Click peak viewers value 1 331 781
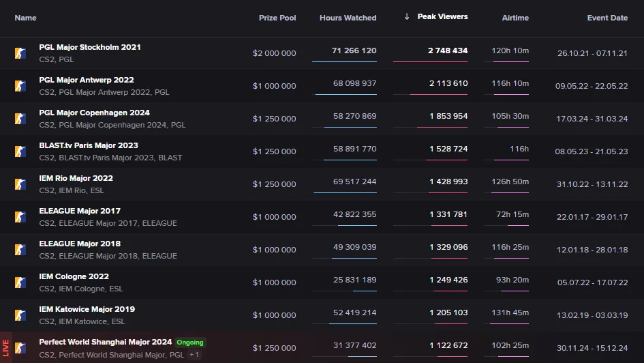 coord(448,214)
